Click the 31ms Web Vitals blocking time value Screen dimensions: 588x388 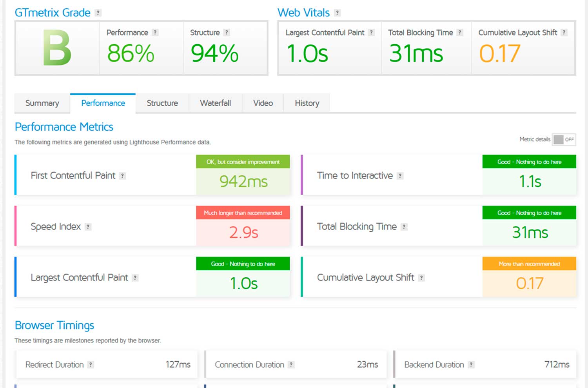(416, 53)
